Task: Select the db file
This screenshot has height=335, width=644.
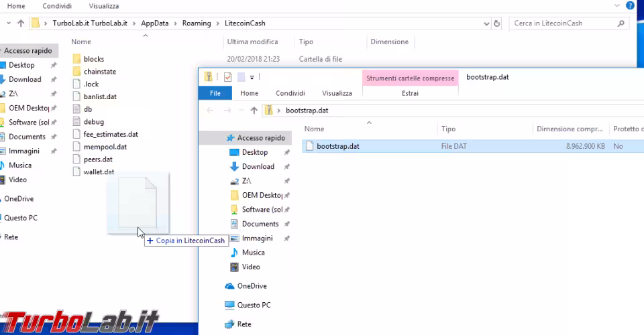Action: (87, 109)
